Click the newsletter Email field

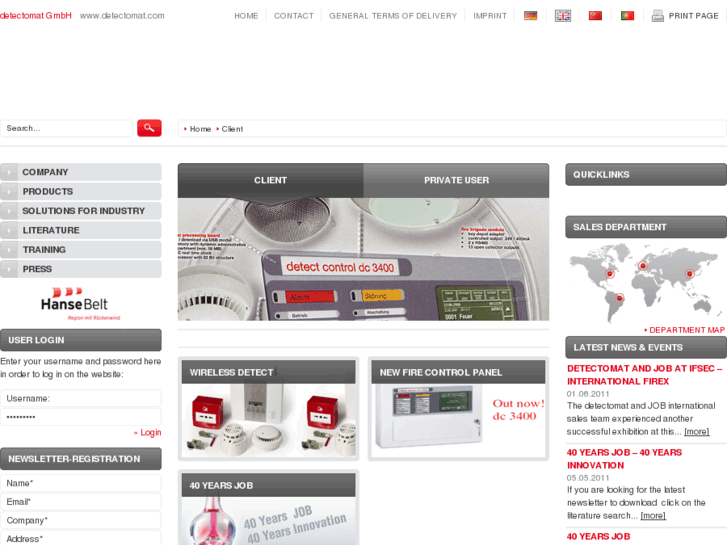[x=81, y=501]
